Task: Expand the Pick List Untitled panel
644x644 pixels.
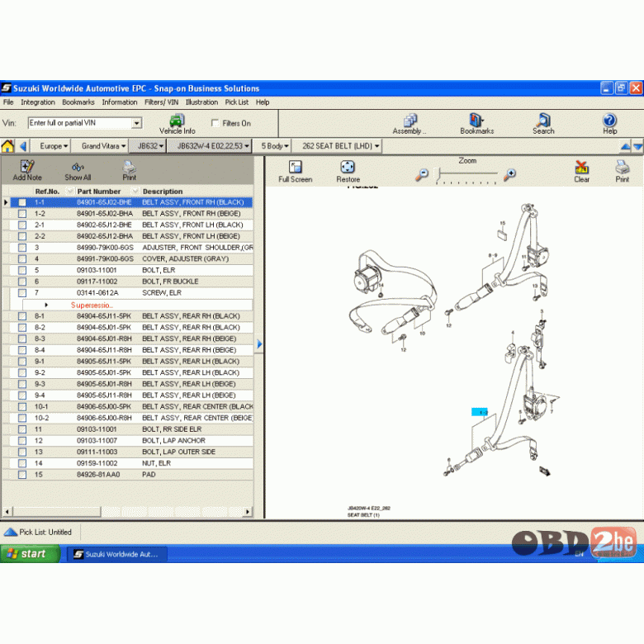Action: tap(10, 533)
